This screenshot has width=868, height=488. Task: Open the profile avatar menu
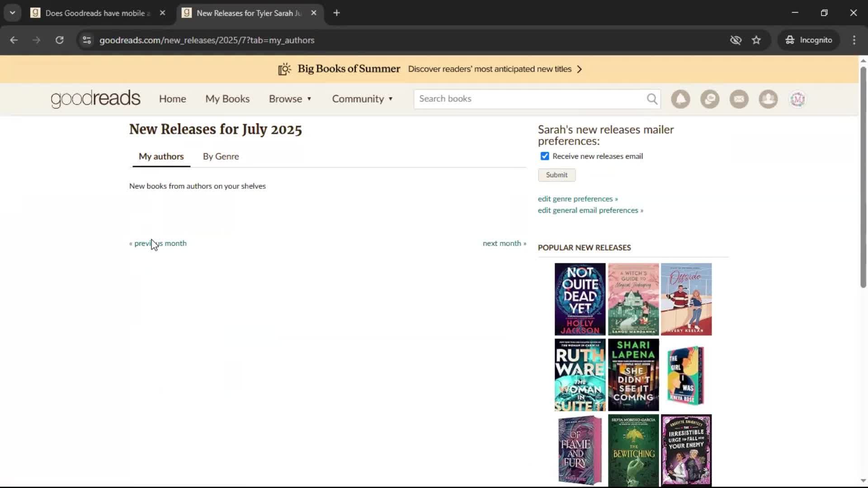797,99
